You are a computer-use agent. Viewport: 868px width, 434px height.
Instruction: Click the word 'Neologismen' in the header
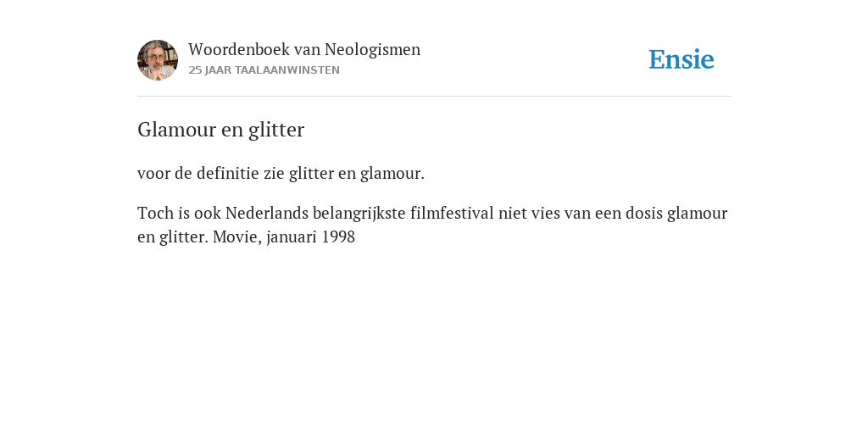(x=373, y=49)
